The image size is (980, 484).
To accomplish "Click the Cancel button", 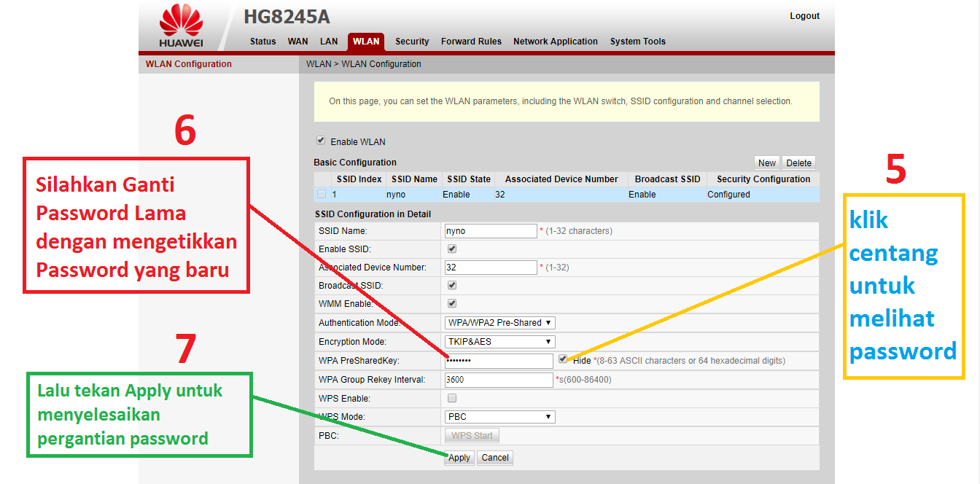I will click(x=495, y=458).
